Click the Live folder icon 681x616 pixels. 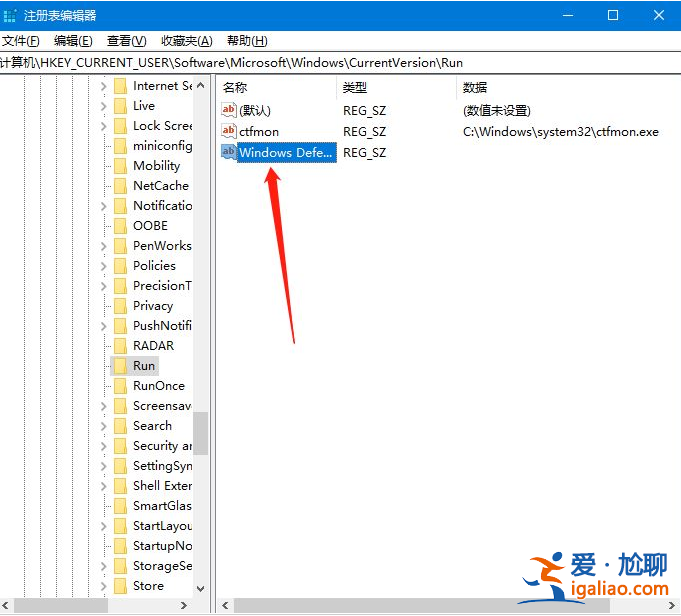120,106
